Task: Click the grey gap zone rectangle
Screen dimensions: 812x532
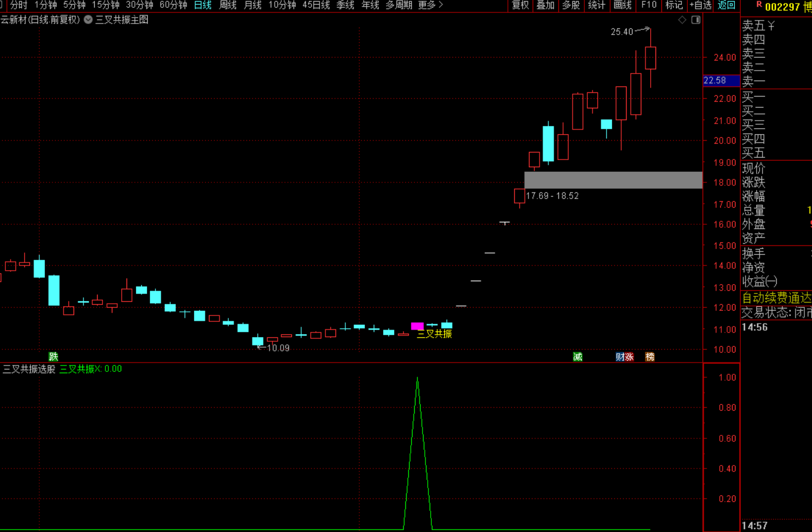Action: coord(613,180)
